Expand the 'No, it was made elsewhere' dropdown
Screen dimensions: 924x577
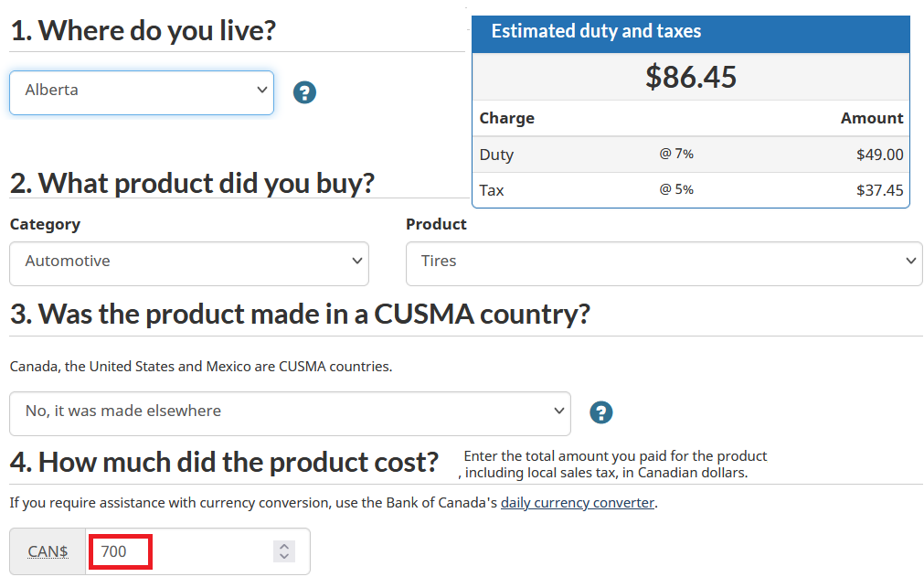(290, 413)
